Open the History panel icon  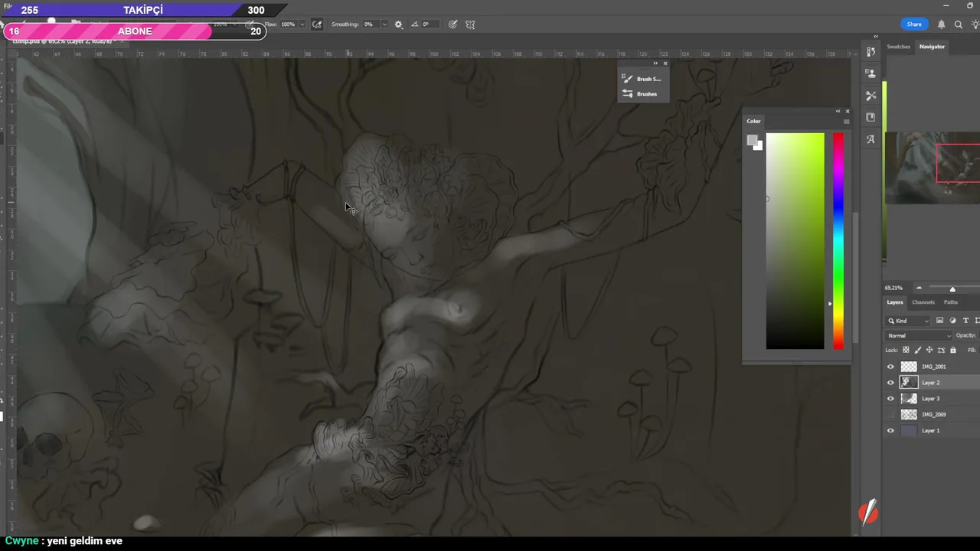click(x=871, y=52)
